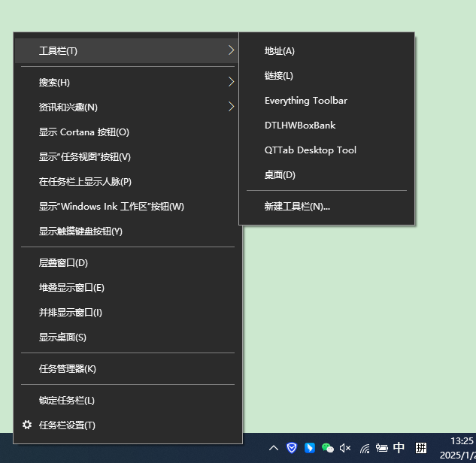Enable the DTLHWBoxBank toolbar

tap(326, 126)
